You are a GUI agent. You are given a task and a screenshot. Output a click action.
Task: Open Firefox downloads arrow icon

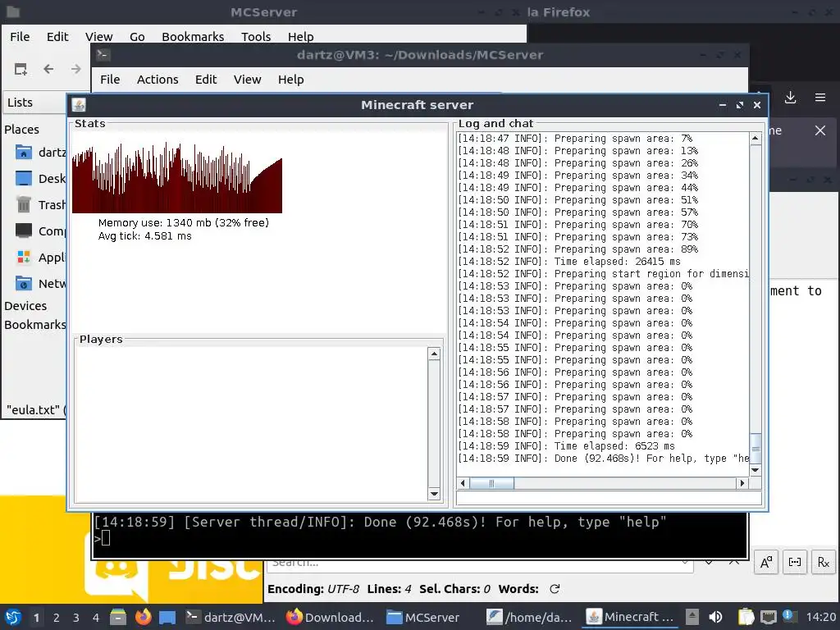point(790,98)
